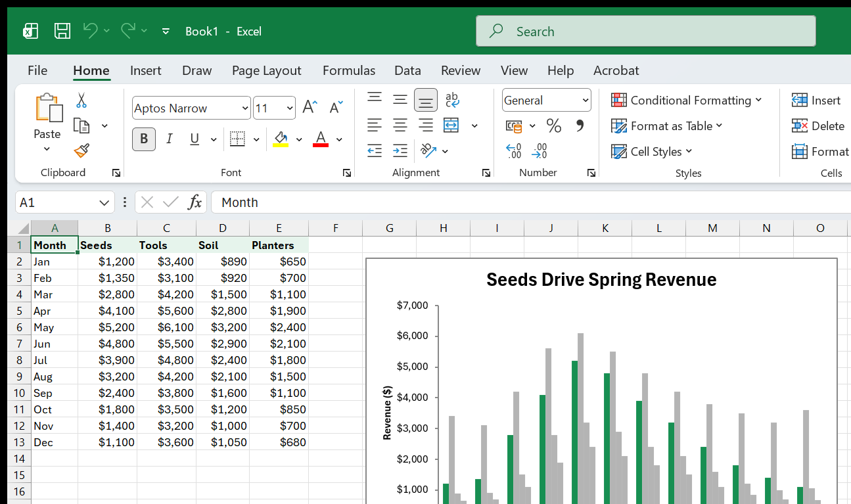Click the Copy icon in Clipboard group

click(x=81, y=126)
